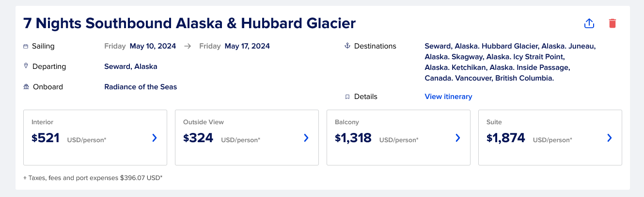Click the ship icon beside Onboard
Screen dimensions: 644x197
click(x=26, y=87)
